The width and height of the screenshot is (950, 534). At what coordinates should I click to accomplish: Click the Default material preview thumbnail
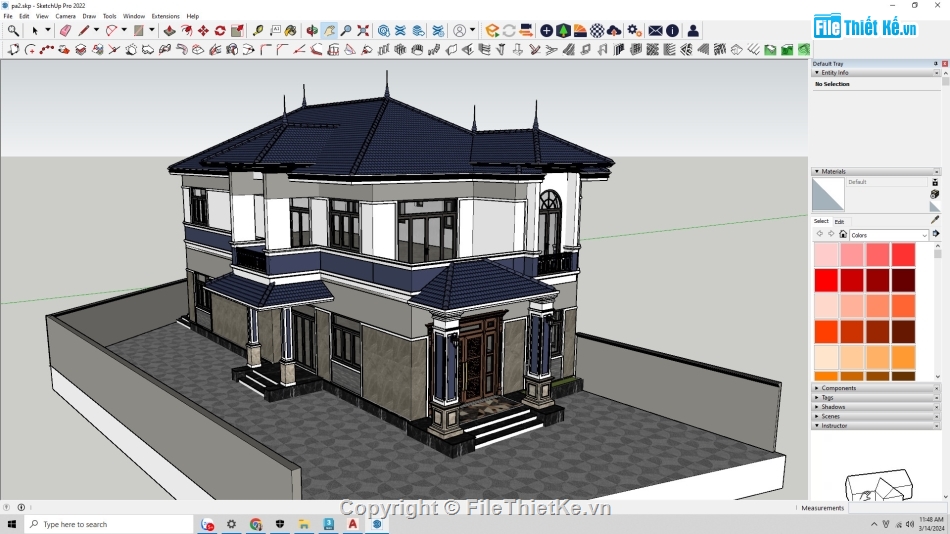(x=828, y=195)
